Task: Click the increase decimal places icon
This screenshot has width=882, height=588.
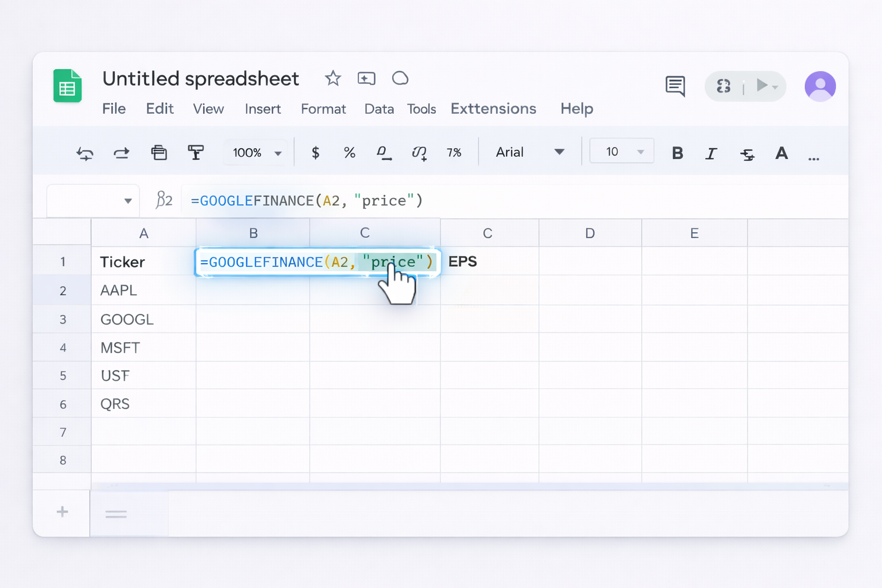Action: click(x=419, y=153)
